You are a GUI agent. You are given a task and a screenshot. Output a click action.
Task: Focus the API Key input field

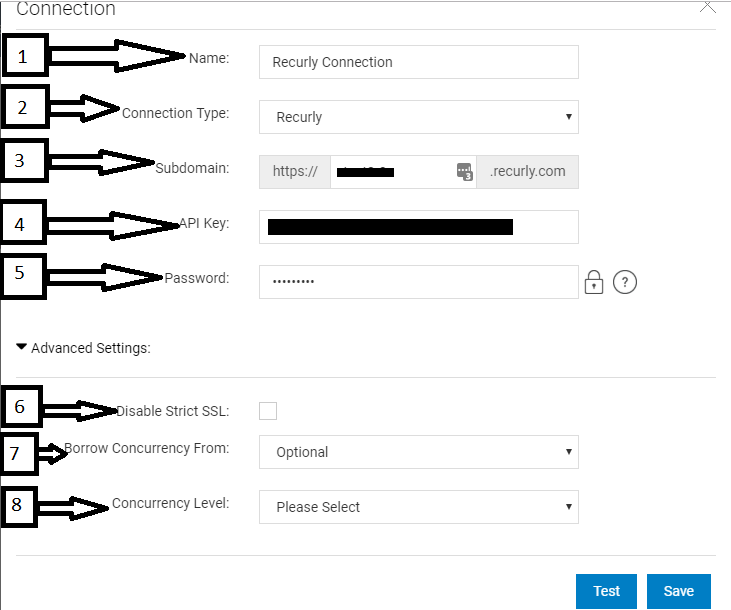coord(419,227)
